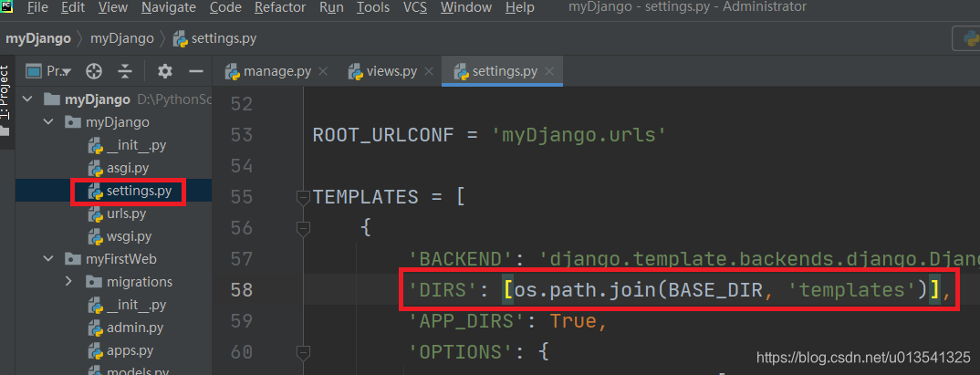Viewport: 980px width, 375px height.
Task: Click the manage.py tab file icon
Action: (x=233, y=71)
